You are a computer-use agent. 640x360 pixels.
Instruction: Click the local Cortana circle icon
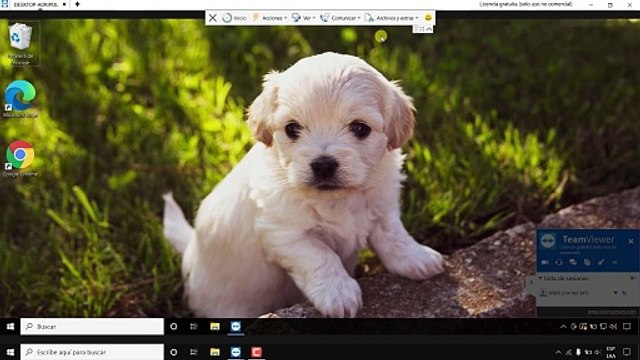pos(173,352)
